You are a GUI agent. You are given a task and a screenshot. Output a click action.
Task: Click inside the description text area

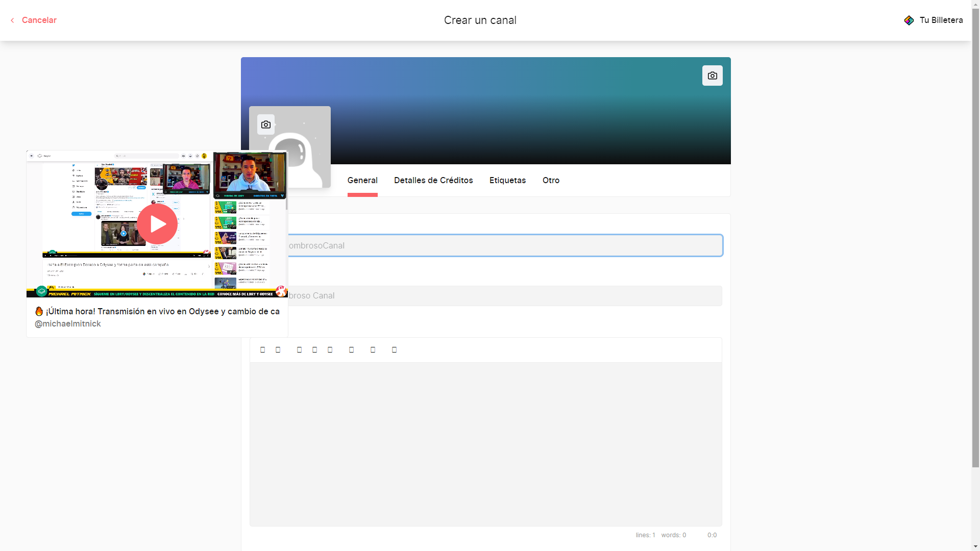click(x=485, y=444)
